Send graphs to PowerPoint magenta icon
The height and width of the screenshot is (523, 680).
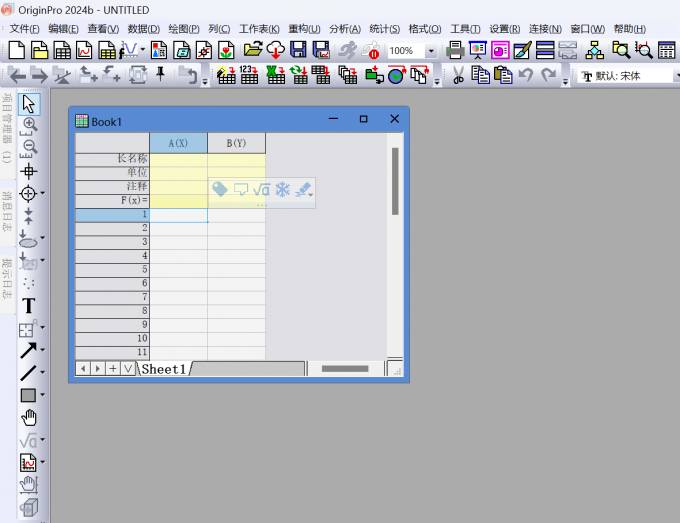coord(500,50)
